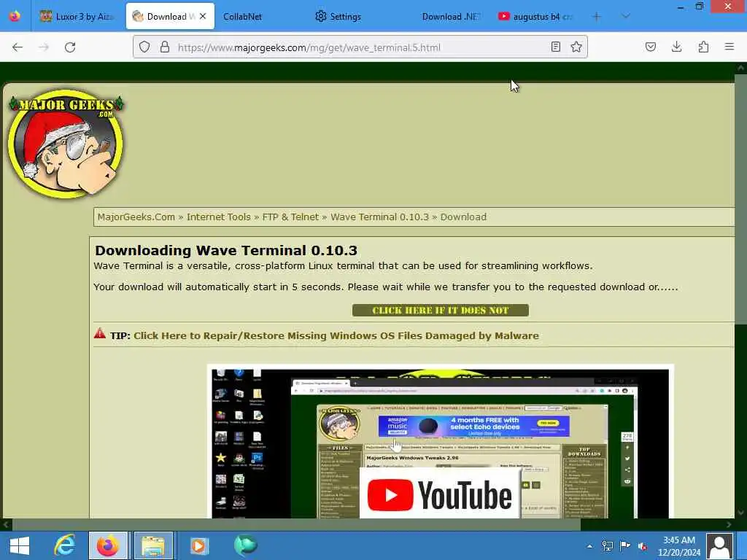Image resolution: width=747 pixels, height=560 pixels.
Task: Click the Major Geeks logo
Action: pos(66,143)
